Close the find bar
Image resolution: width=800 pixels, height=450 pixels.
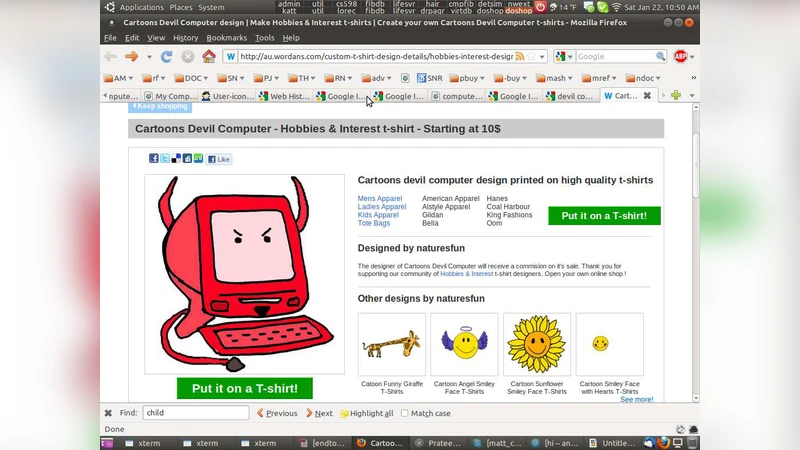[108, 413]
